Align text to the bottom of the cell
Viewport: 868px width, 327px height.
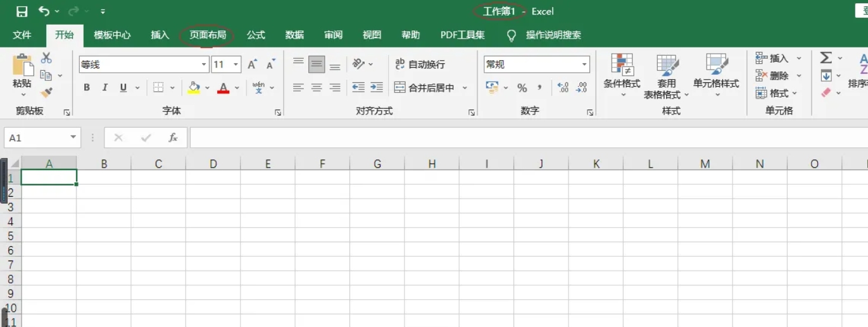coord(336,65)
